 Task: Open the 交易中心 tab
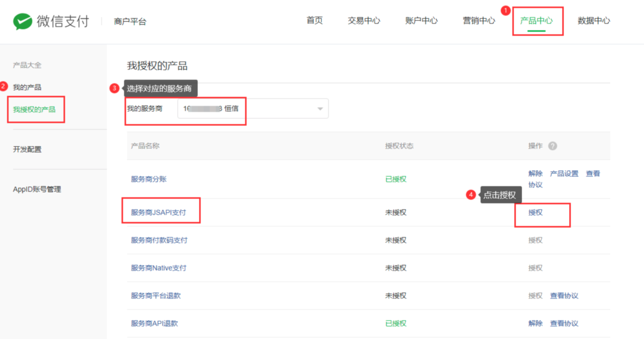(x=364, y=21)
